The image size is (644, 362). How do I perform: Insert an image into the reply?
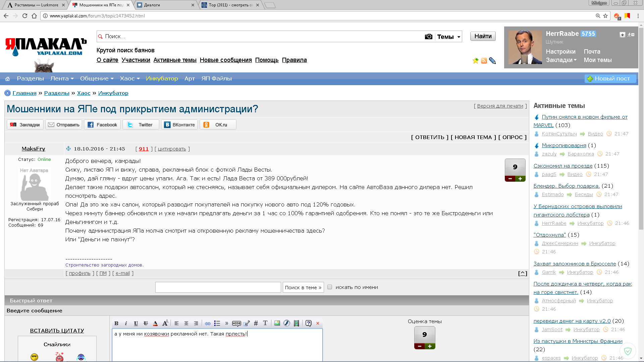(277, 323)
